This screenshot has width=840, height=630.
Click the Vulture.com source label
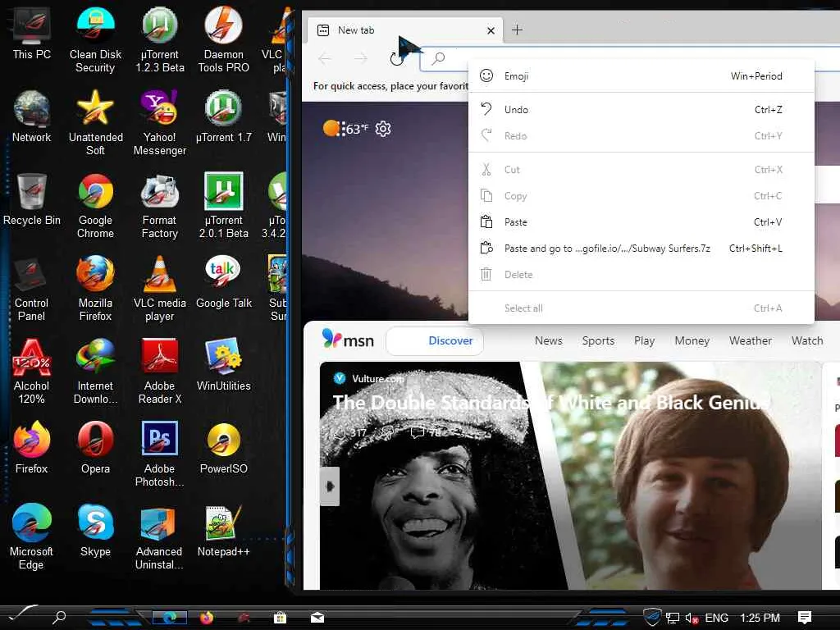pos(377,379)
